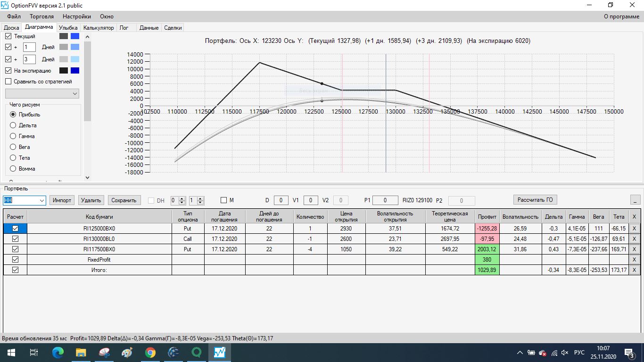The width and height of the screenshot is (644, 362).
Task: Click the P1 input field
Action: pos(385,200)
